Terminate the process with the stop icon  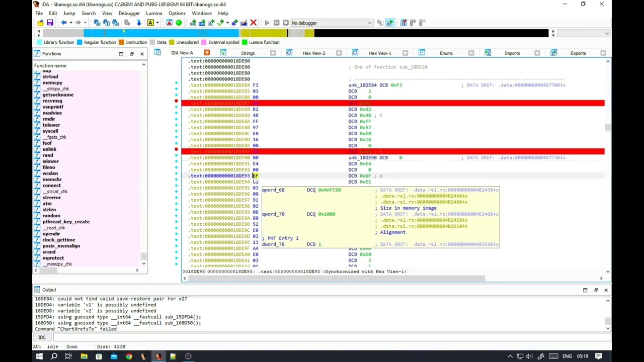tap(285, 23)
